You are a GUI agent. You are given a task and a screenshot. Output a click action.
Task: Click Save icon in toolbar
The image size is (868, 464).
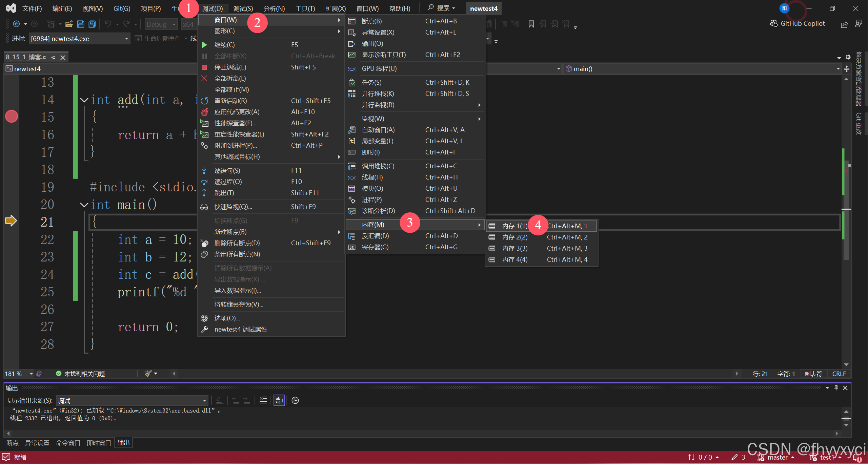(80, 24)
